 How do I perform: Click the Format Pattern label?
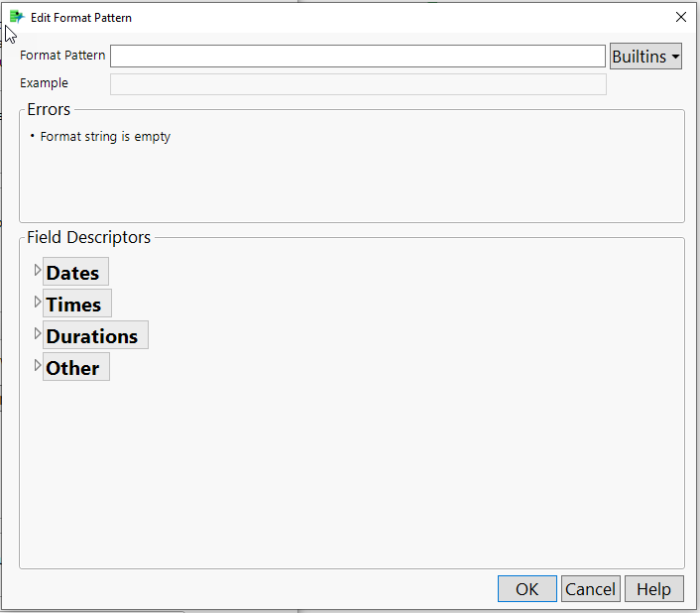pos(62,56)
